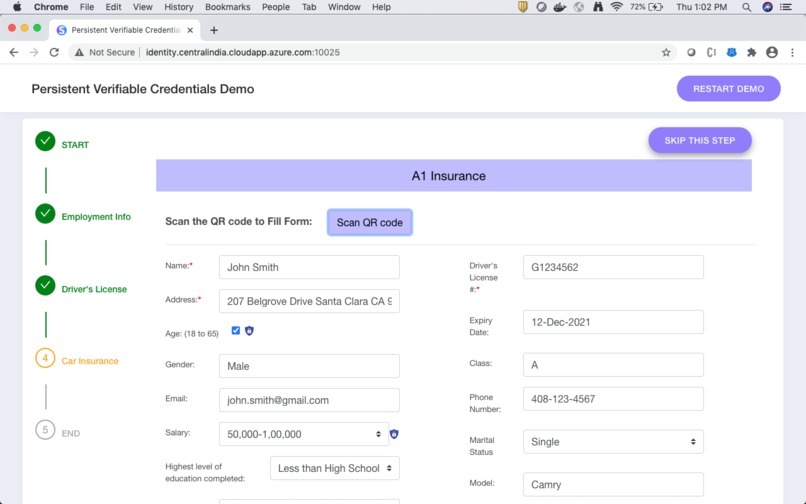
Task: Click the step 4 Car Insurance circle
Action: 45,358
